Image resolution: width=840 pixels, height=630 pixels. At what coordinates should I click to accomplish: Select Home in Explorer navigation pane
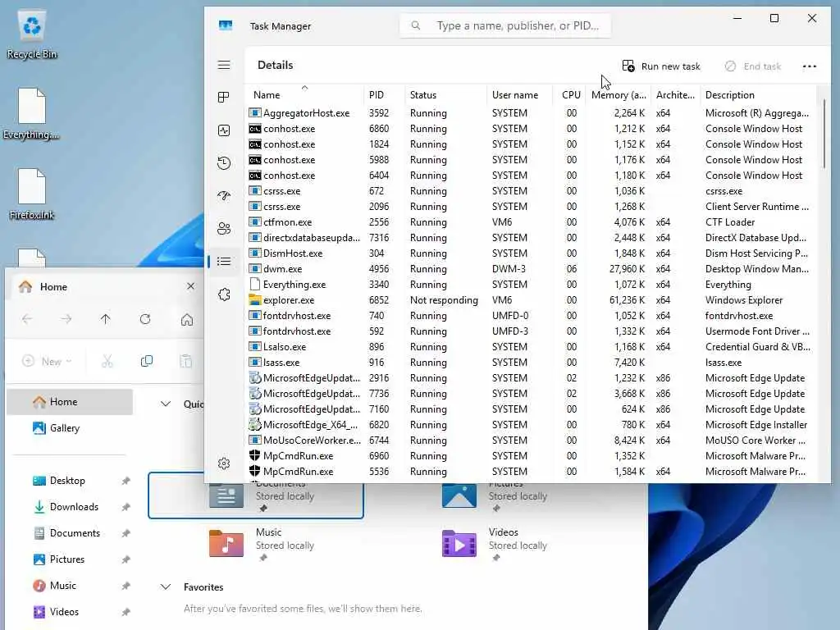click(70, 402)
